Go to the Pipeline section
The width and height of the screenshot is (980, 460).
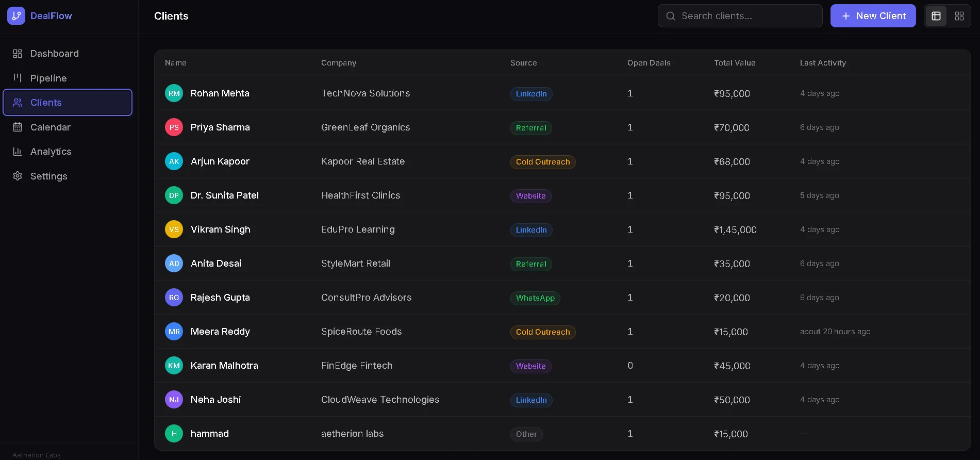68,78
